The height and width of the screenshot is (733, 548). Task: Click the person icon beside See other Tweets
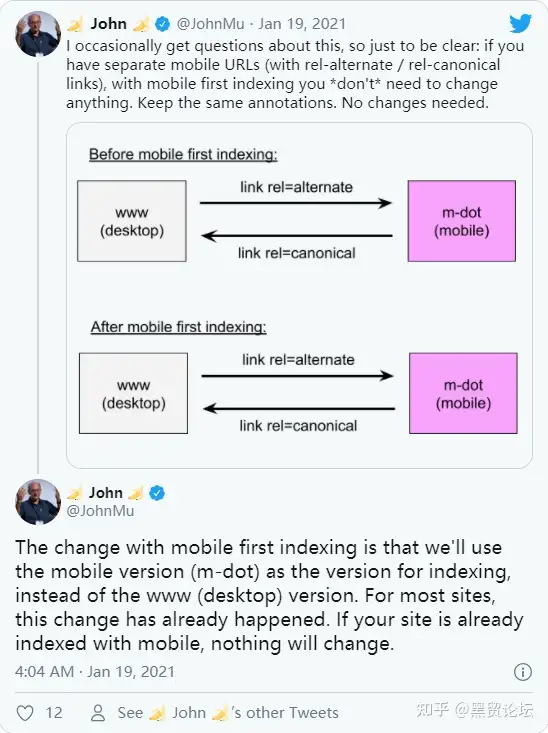pos(98,713)
